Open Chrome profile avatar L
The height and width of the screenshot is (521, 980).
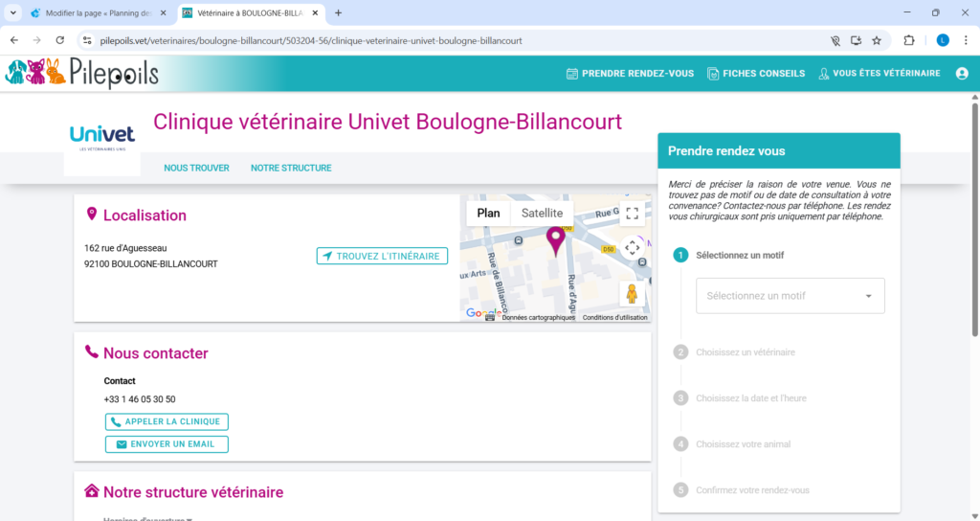click(943, 40)
